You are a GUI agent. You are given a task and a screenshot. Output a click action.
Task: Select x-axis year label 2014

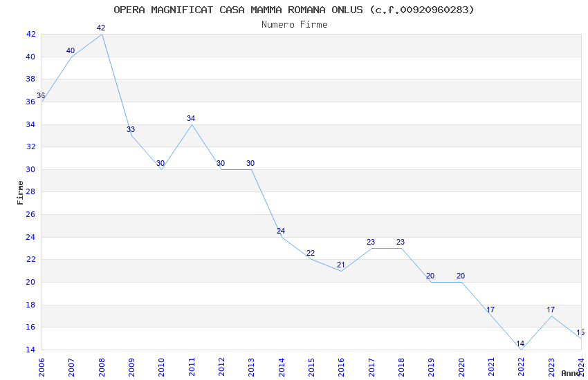click(x=282, y=367)
